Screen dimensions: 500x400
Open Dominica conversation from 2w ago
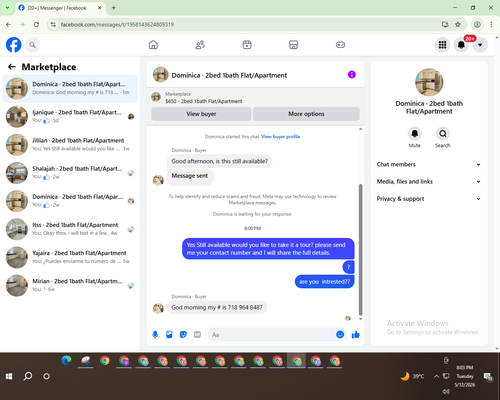click(70, 201)
